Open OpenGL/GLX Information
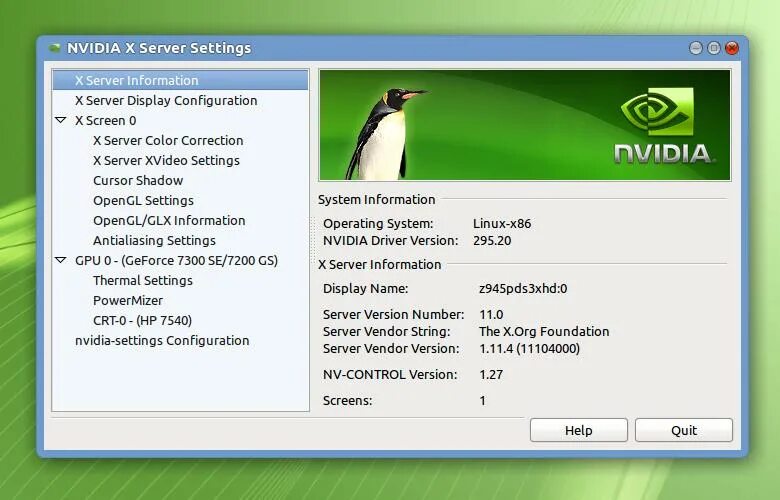Screen dimensions: 780x500 pos(169,220)
